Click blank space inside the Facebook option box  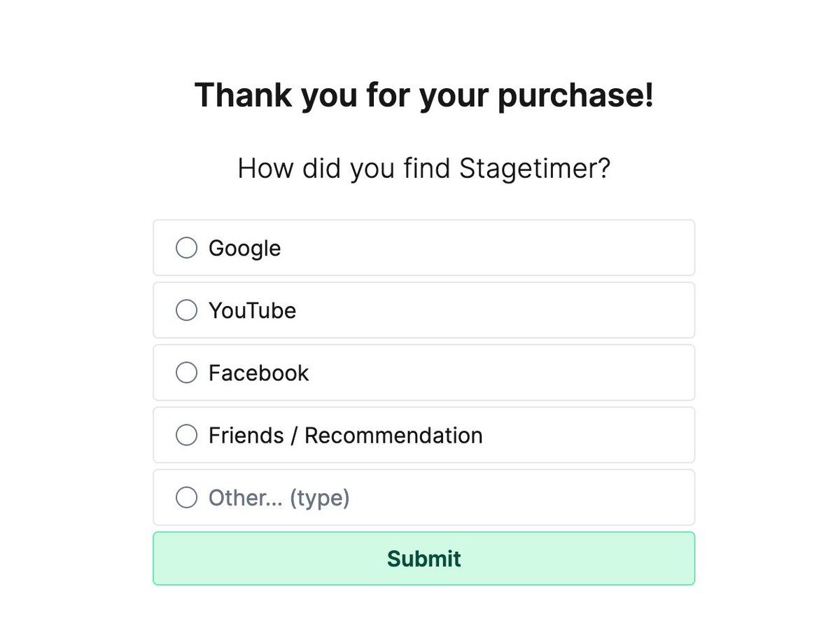(525, 373)
